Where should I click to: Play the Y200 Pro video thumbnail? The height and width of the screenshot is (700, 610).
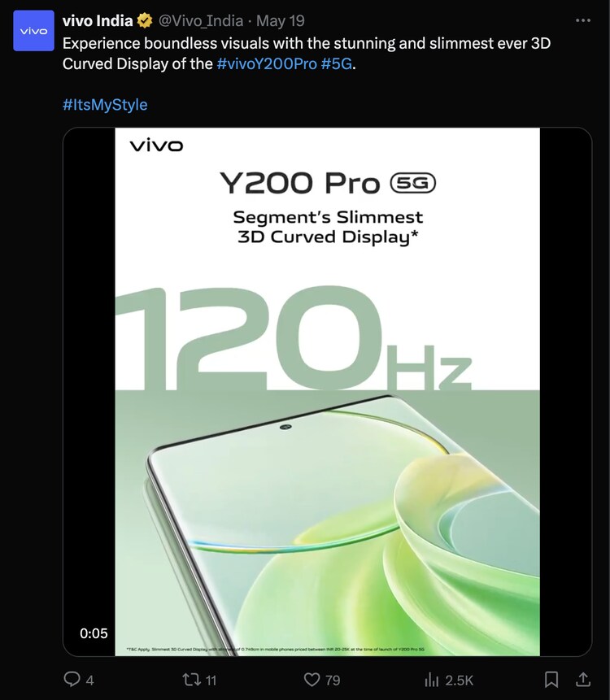click(x=327, y=392)
